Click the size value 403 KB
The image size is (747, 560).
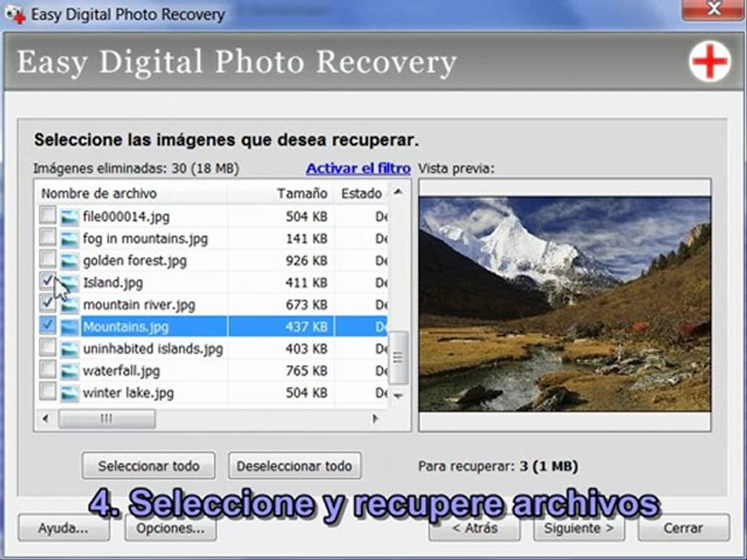click(307, 348)
